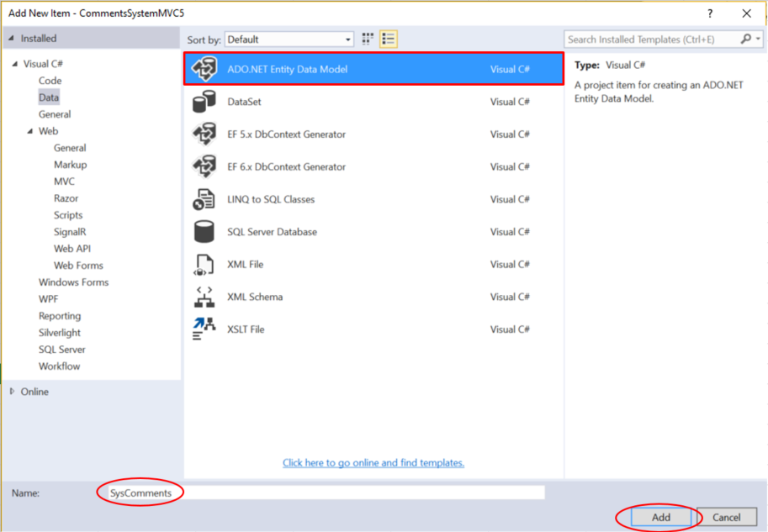The width and height of the screenshot is (768, 532).
Task: Select the Markup category
Action: pyautogui.click(x=70, y=165)
